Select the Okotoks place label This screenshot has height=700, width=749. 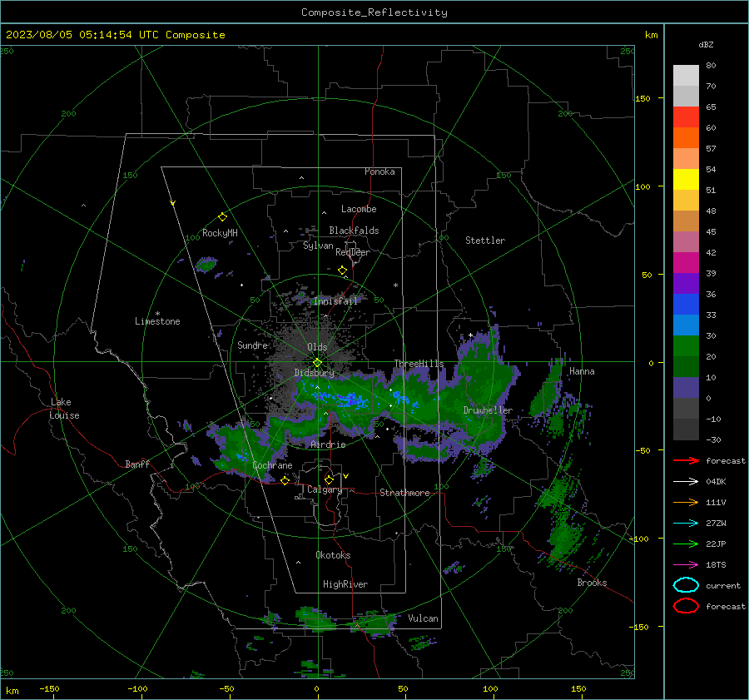(333, 555)
